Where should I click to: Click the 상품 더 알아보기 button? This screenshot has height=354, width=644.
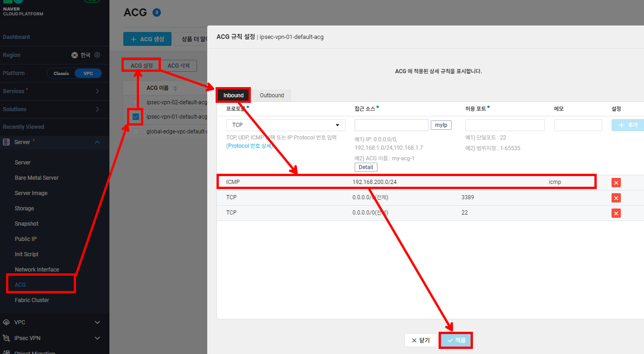pyautogui.click(x=191, y=39)
